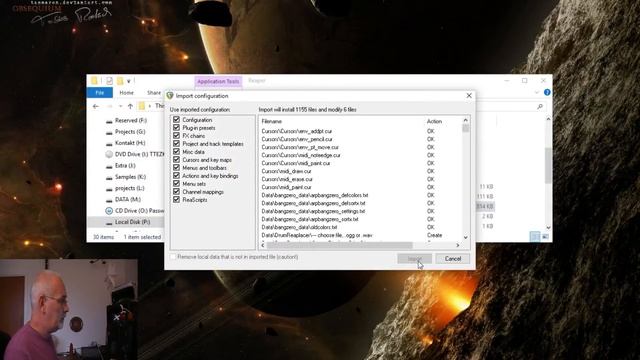640x360 pixels.
Task: Toggle the ReaScripts checkbox
Action: tap(176, 200)
